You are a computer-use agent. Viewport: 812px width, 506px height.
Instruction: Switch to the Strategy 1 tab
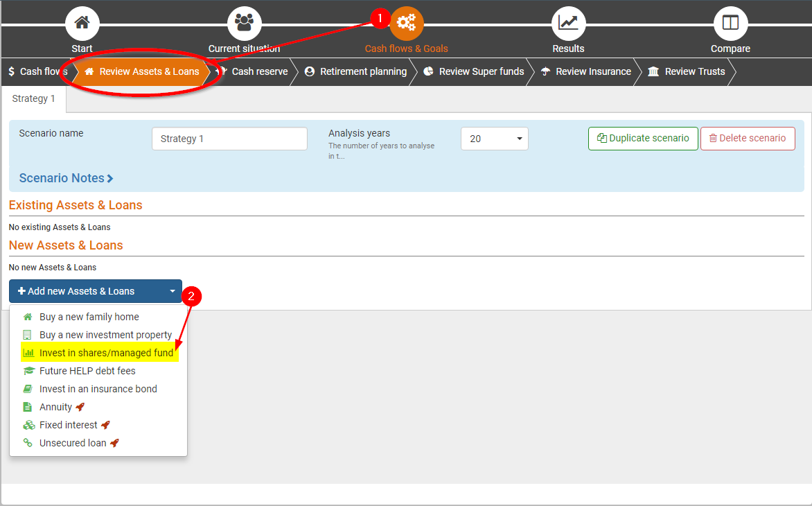point(33,98)
